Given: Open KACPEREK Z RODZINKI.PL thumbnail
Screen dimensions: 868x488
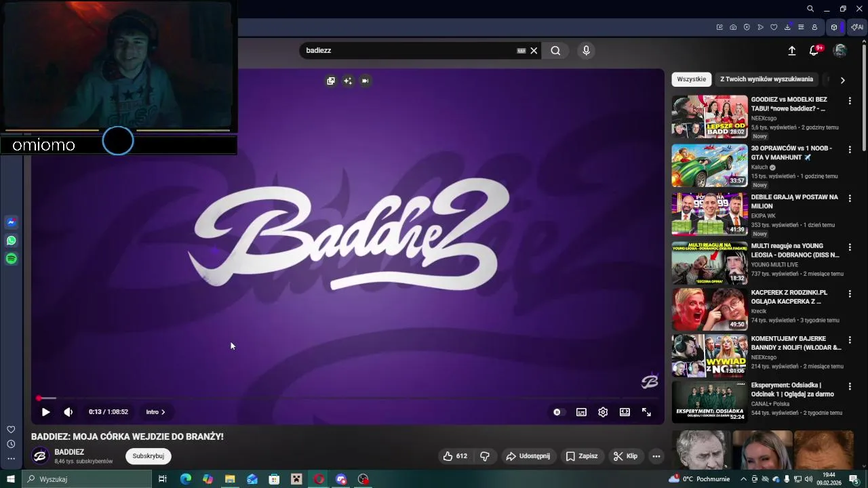Looking at the screenshot, I should 709,309.
